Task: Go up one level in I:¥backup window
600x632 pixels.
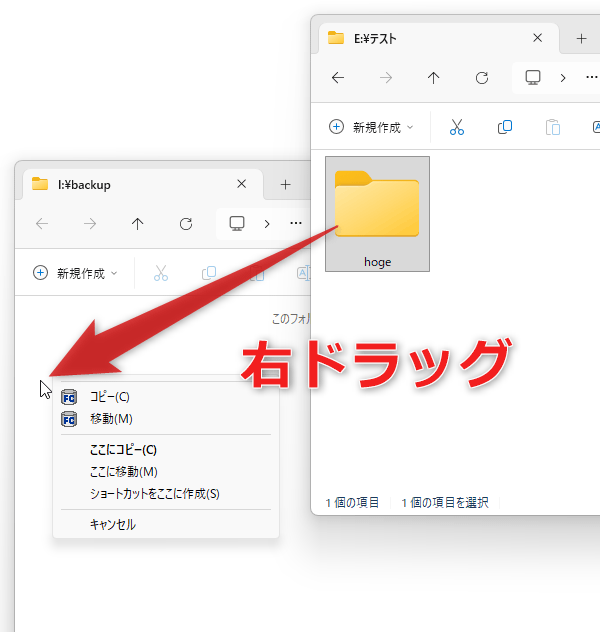Action: tap(137, 224)
